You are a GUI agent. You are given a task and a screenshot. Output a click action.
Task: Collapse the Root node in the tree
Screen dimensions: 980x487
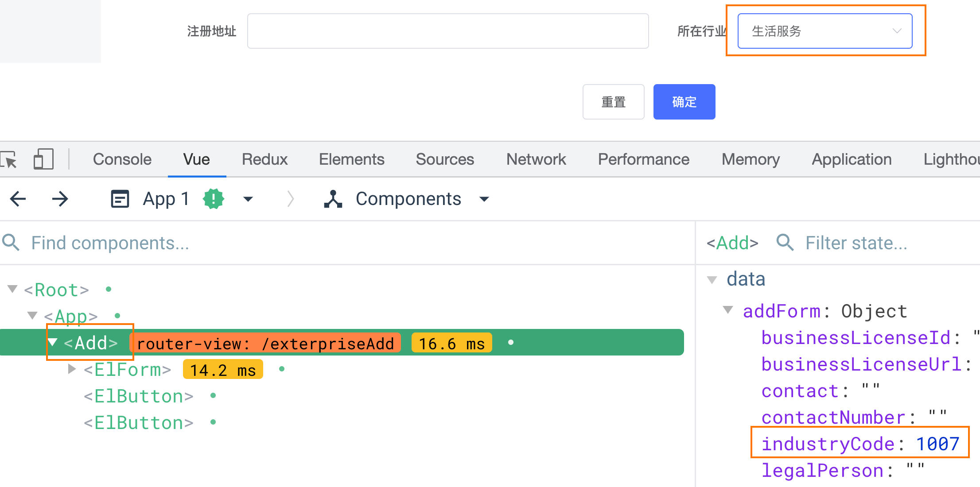(x=12, y=289)
